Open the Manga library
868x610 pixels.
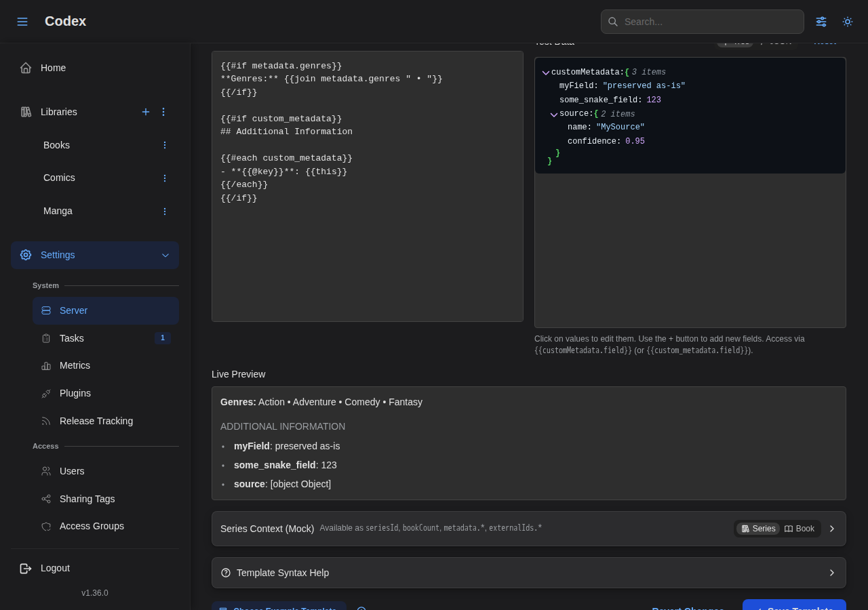58,211
